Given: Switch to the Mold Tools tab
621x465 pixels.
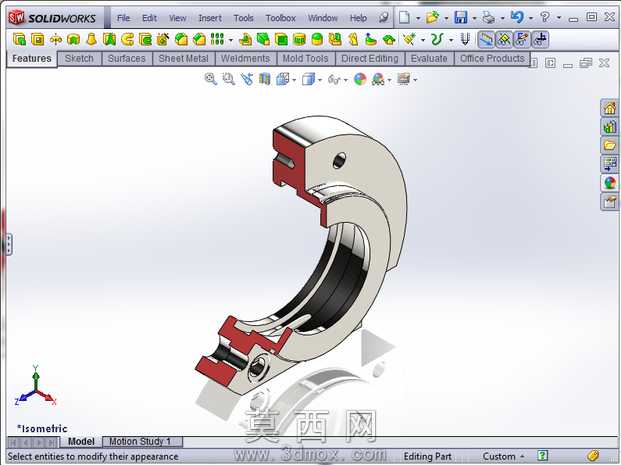Looking at the screenshot, I should (305, 59).
